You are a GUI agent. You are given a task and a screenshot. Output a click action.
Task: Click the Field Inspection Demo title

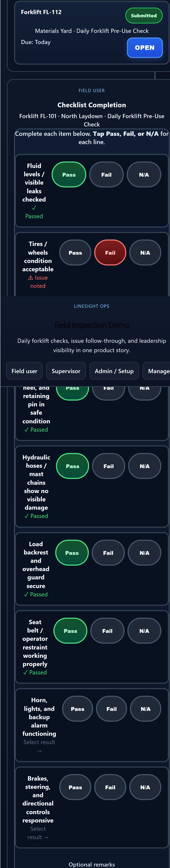91,325
